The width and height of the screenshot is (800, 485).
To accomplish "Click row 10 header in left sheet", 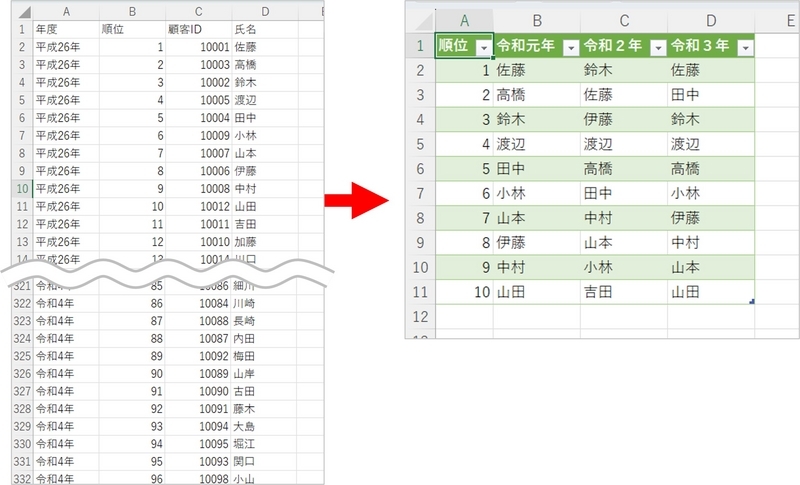I will tap(22, 188).
